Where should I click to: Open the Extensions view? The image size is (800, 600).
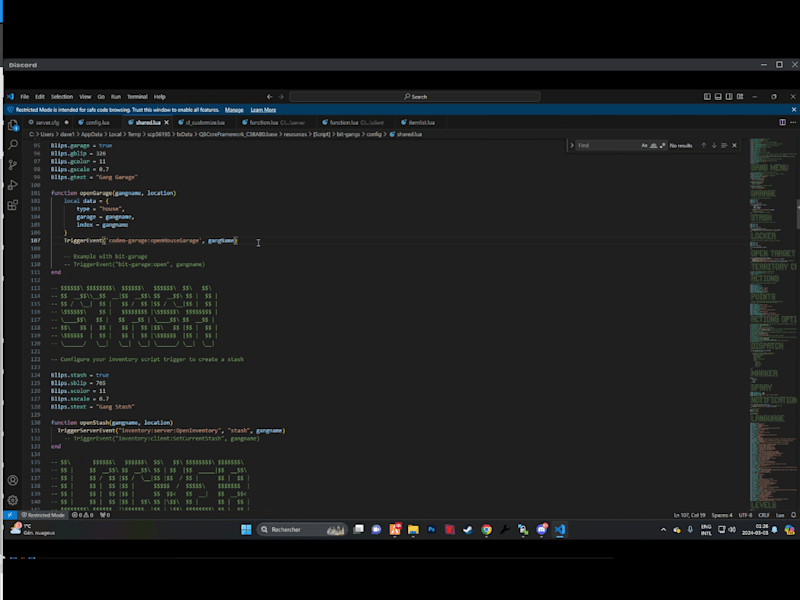pyautogui.click(x=13, y=205)
